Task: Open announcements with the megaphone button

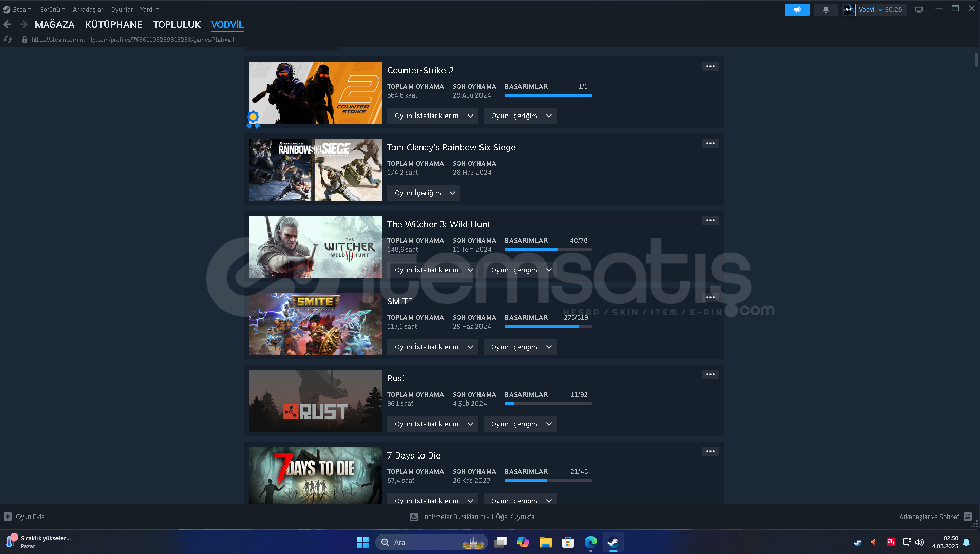Action: click(797, 10)
